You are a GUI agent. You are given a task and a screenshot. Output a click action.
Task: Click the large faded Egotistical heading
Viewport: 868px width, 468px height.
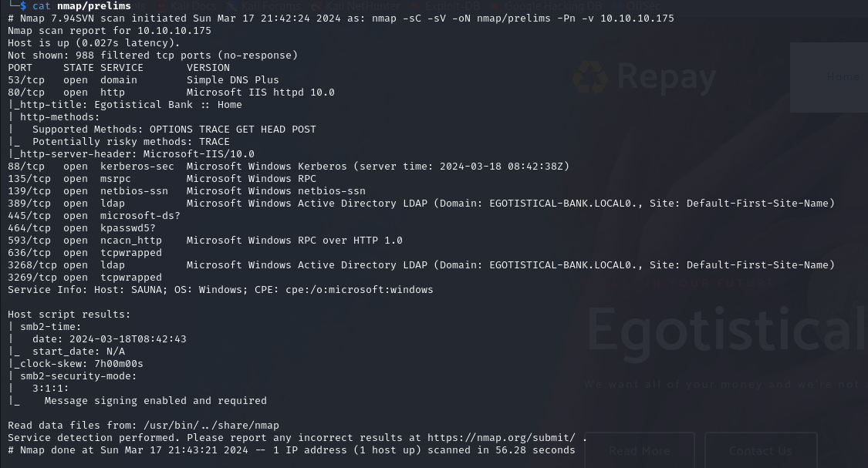(x=727, y=330)
